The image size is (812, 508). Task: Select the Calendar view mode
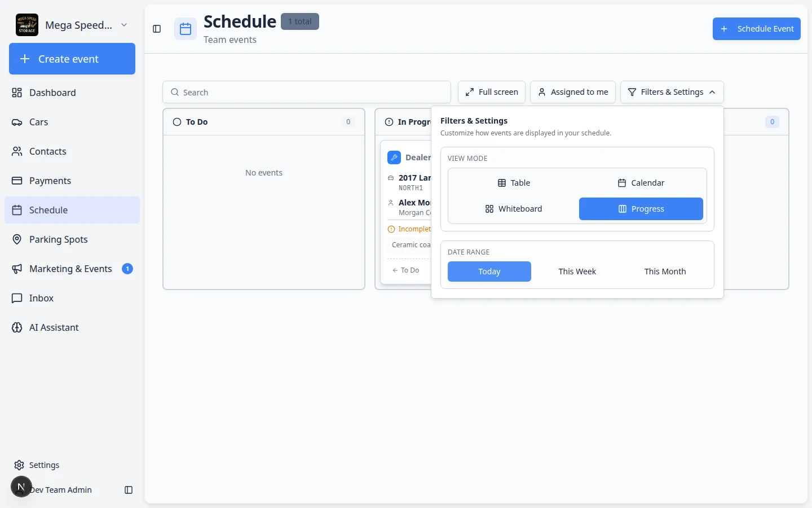coord(641,183)
